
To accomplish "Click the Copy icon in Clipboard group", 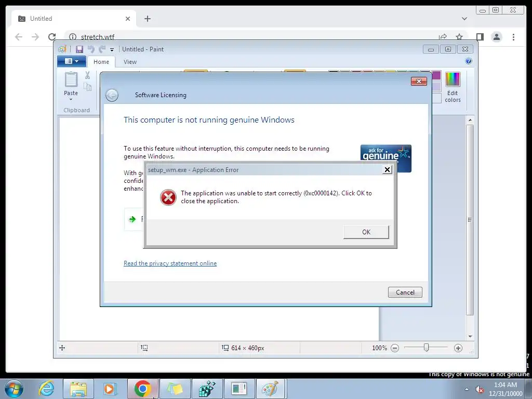I will tap(87, 87).
